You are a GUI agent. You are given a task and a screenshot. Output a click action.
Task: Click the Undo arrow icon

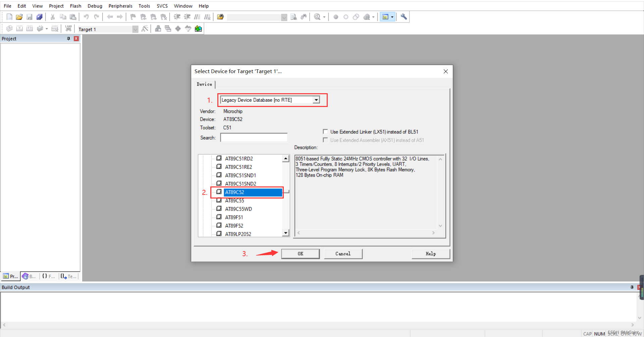pyautogui.click(x=86, y=17)
